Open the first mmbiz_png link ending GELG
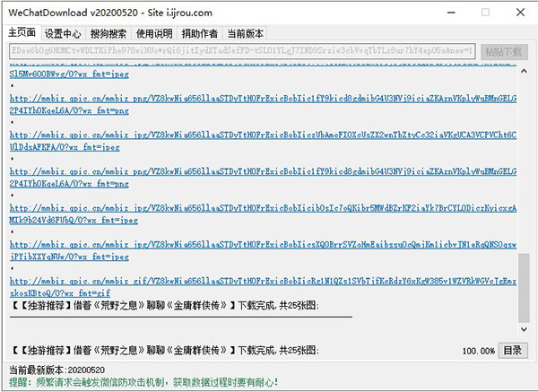This screenshot has width=538, height=392. click(263, 99)
